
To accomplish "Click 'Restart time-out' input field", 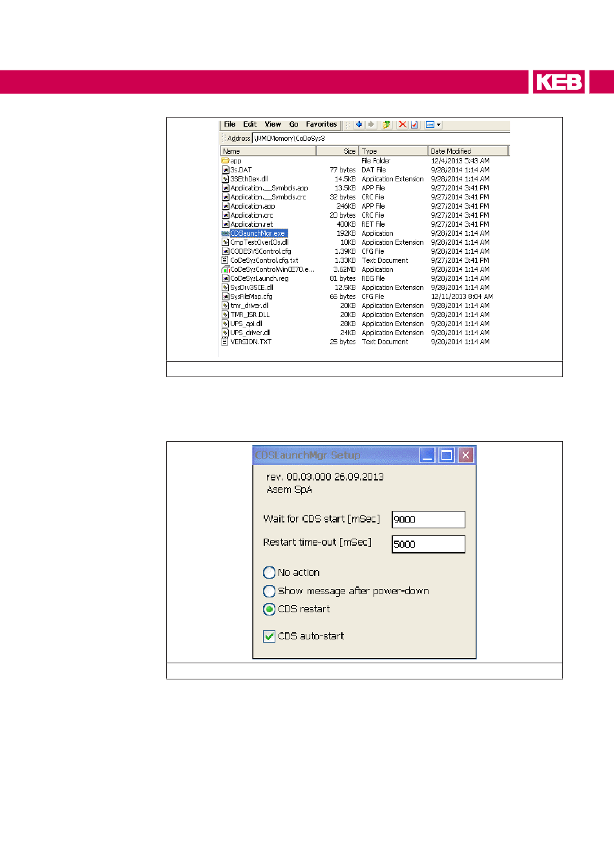I will (429, 544).
